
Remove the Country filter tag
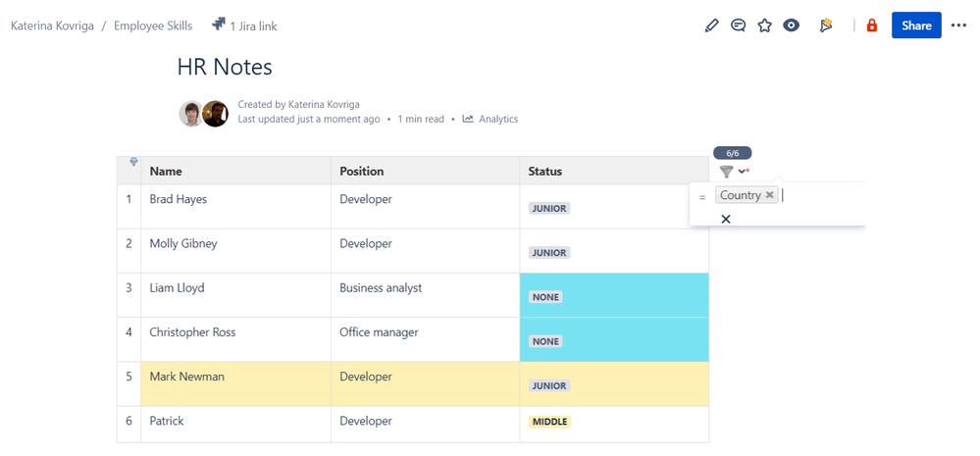coord(770,195)
